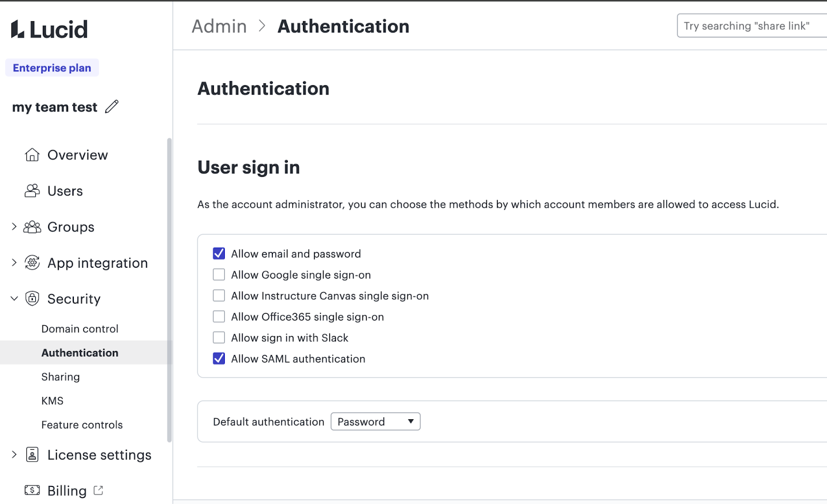Screen dimensions: 827x504
Task: Uncheck Allow email and password
Action: 219,253
